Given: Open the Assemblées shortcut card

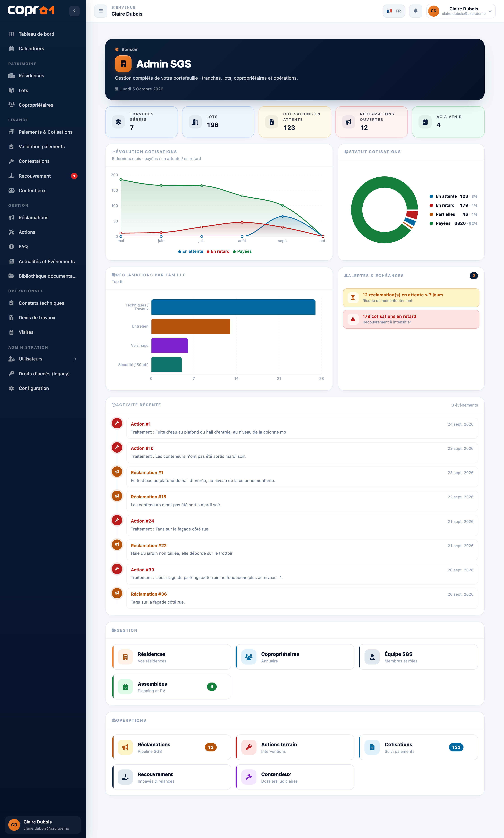Looking at the screenshot, I should point(172,687).
